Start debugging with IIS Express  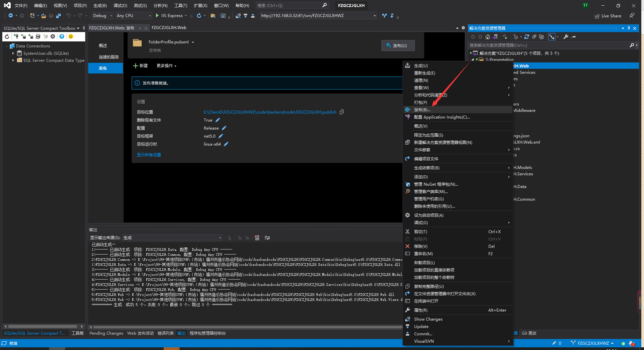[169, 16]
